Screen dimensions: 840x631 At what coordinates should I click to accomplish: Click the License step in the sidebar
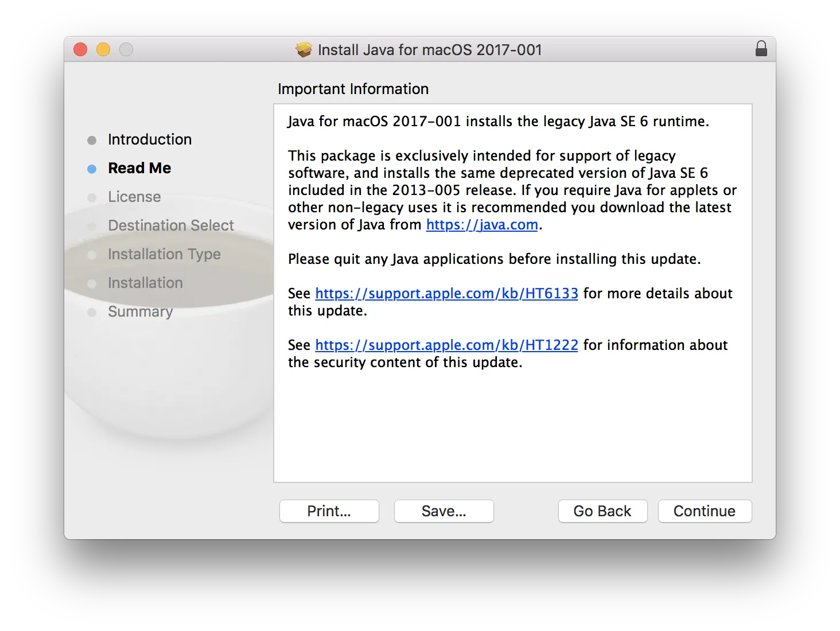[x=134, y=197]
